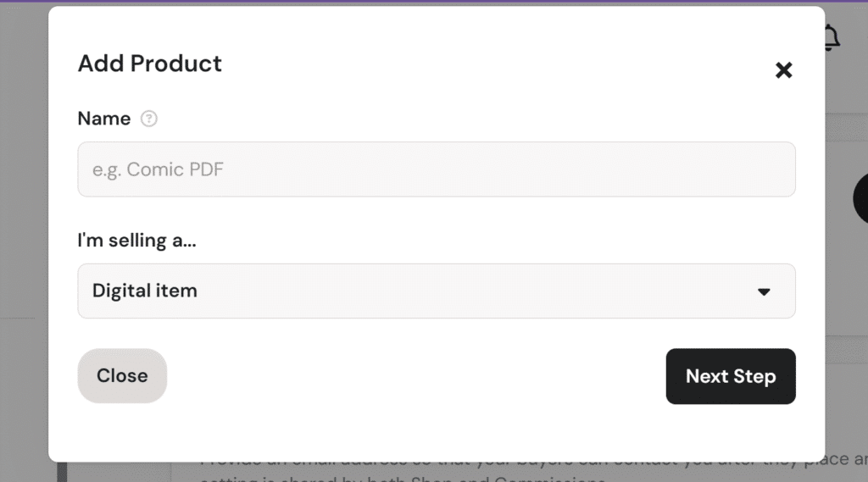Click the 'I'm selling a...' label
This screenshot has width=868, height=482.
(x=136, y=241)
